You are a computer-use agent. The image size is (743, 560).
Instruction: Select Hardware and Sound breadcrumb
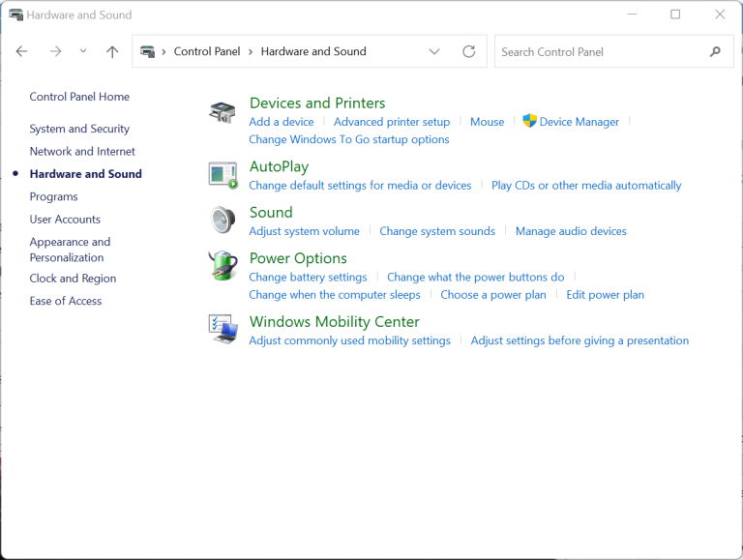[313, 51]
